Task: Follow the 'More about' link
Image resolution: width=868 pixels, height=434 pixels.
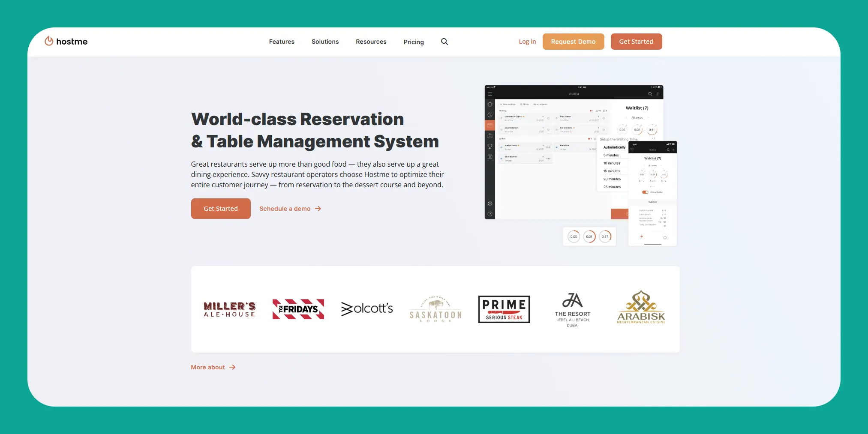Action: click(208, 367)
